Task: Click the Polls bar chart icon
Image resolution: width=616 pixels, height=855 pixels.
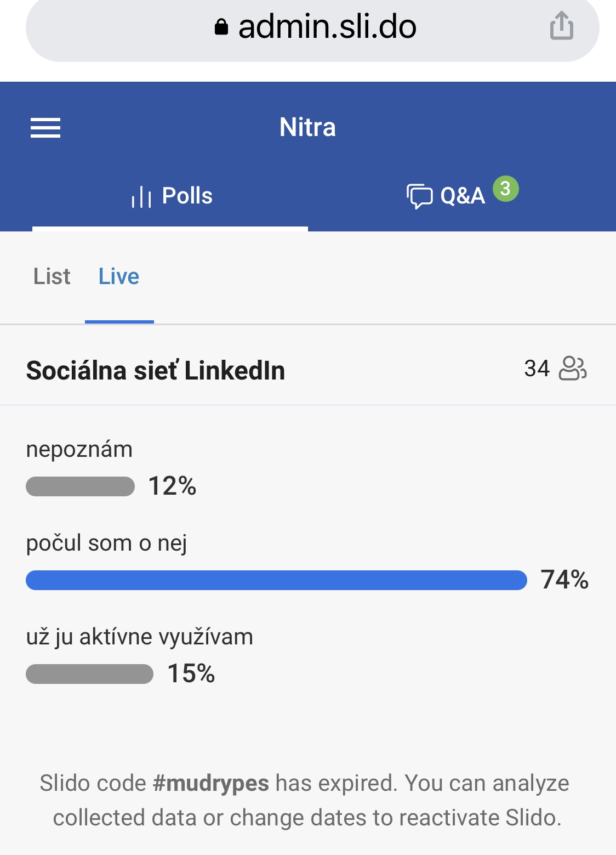Action: tap(141, 196)
